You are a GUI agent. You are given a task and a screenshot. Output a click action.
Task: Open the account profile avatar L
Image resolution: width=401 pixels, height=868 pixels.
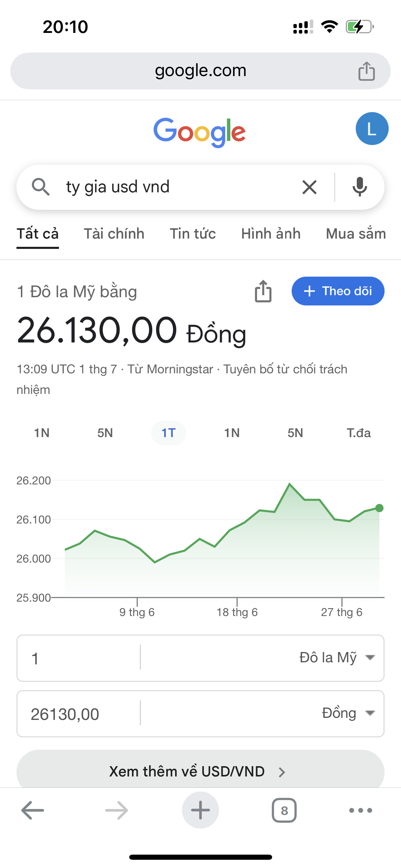(x=372, y=129)
